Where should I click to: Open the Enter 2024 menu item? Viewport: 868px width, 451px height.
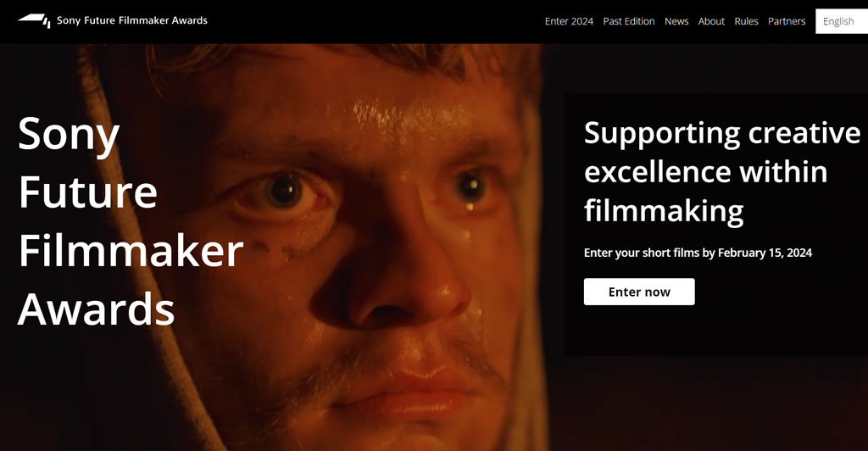click(x=569, y=21)
